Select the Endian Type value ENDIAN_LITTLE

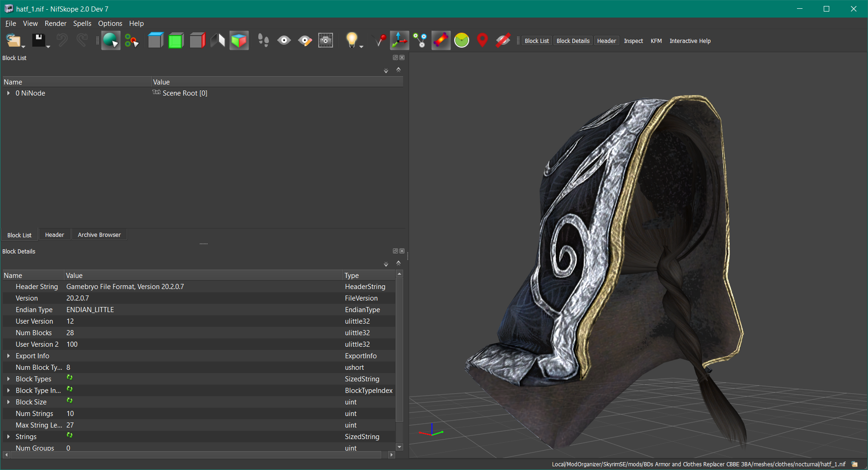90,310
